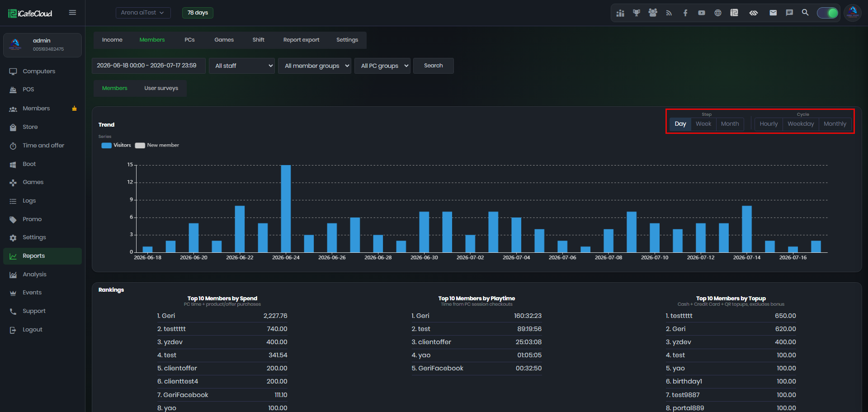Click the Facebook icon in header
Image resolution: width=868 pixels, height=412 pixels.
coord(685,13)
